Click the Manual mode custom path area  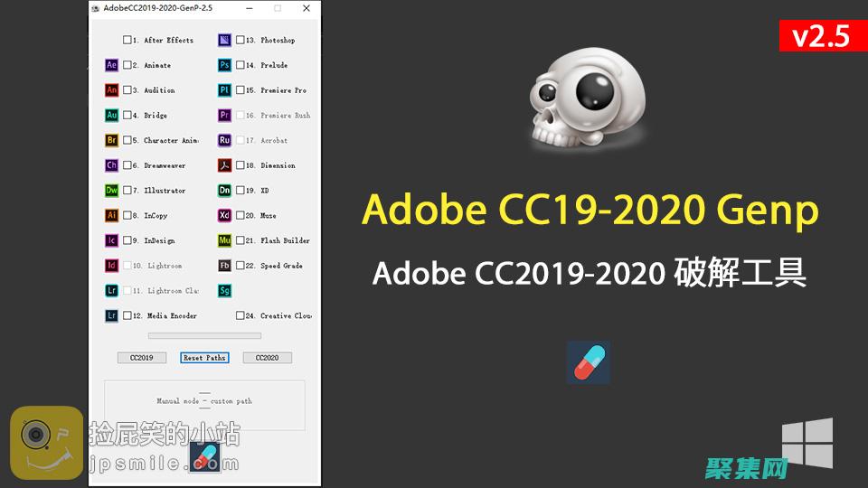coord(204,401)
